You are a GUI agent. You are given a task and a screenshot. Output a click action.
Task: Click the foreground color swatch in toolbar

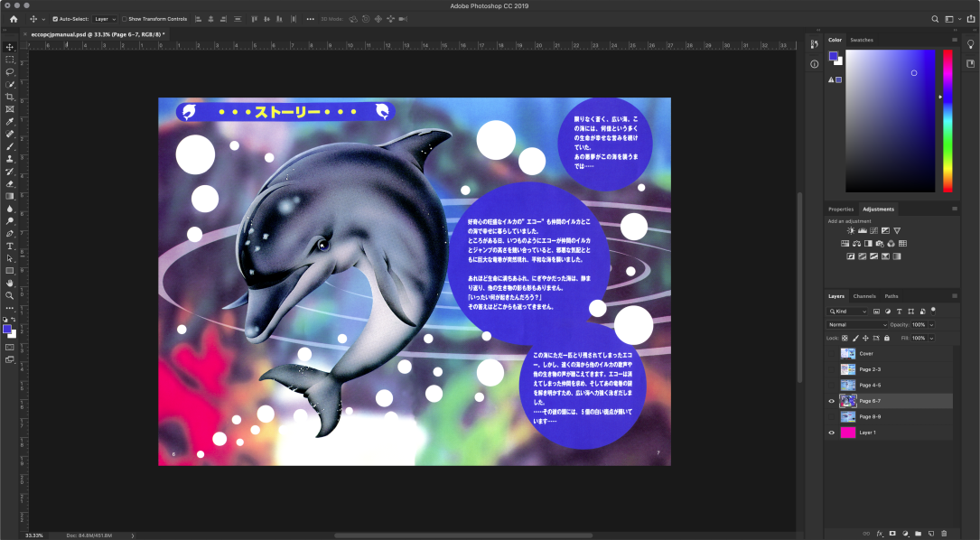pos(7,329)
